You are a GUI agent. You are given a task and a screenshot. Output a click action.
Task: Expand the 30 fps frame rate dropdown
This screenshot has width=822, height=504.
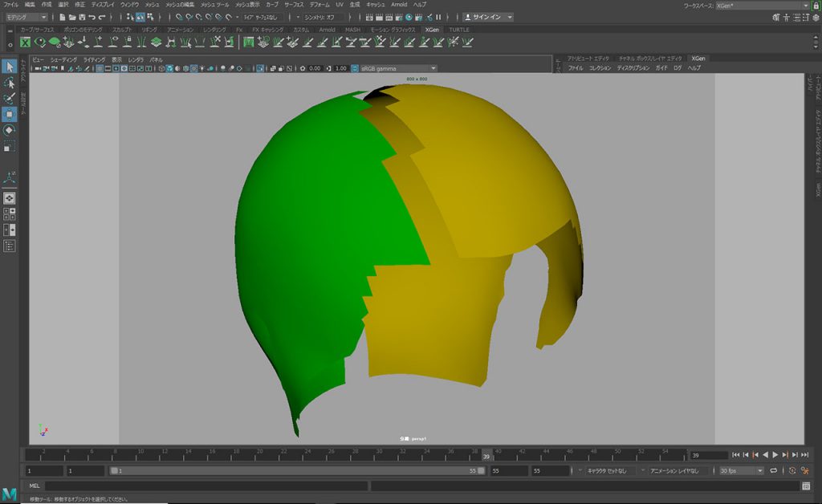click(x=741, y=471)
